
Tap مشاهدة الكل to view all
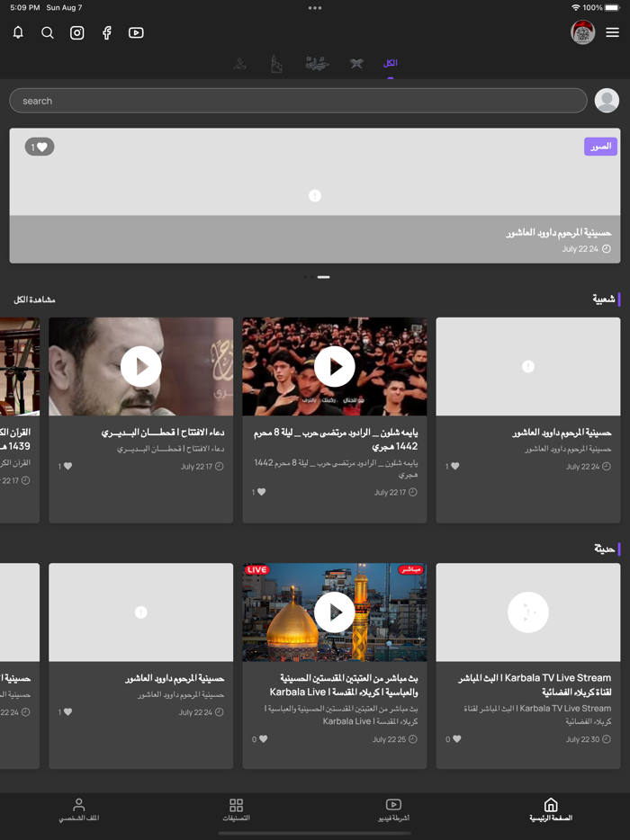[34, 299]
